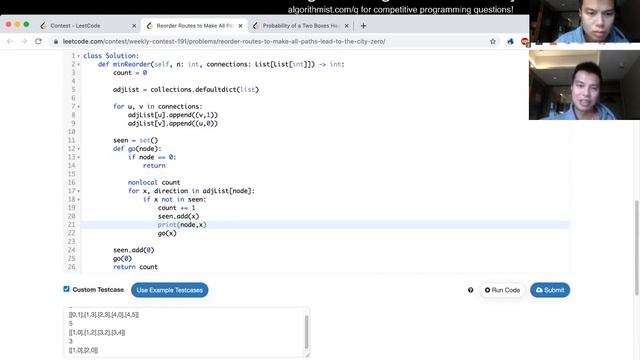Collapse the def go(node) fold arrow on line 12

(78, 149)
